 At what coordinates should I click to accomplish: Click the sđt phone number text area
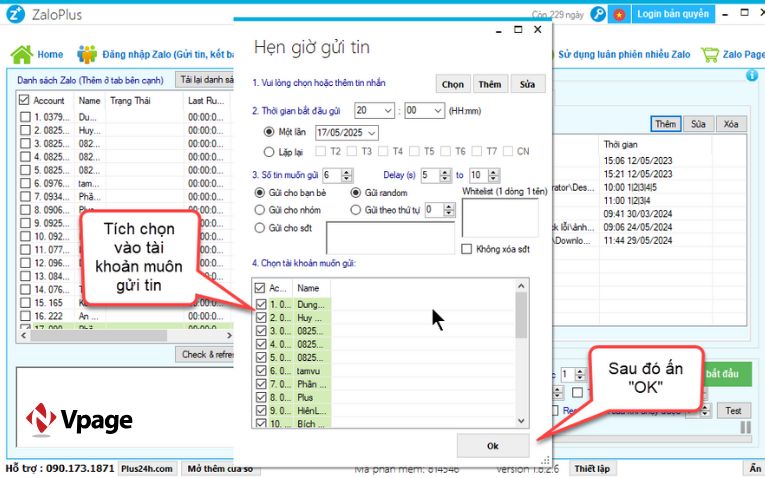390,238
